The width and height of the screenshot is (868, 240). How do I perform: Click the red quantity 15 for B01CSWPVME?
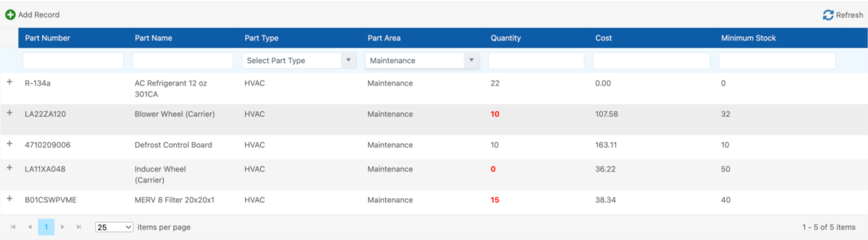[x=495, y=200]
